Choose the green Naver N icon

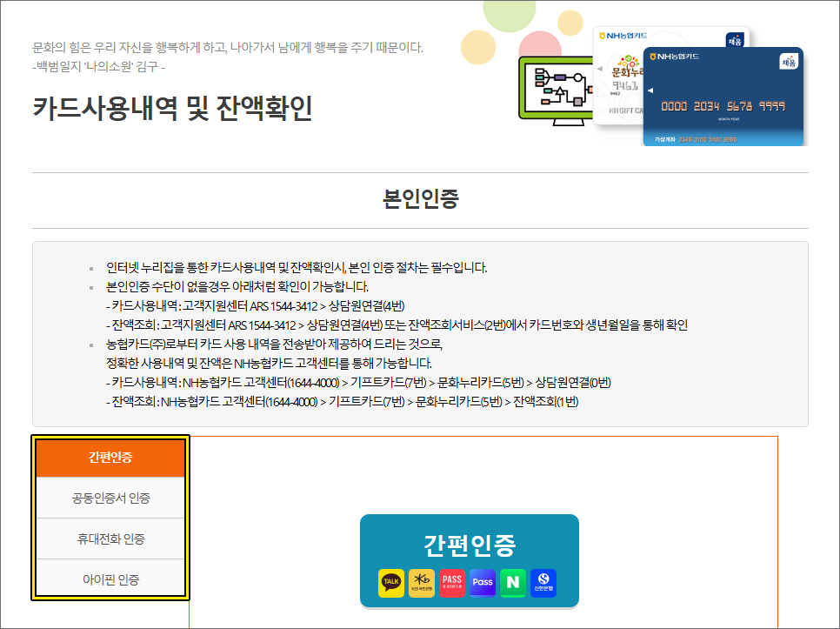[x=513, y=582]
